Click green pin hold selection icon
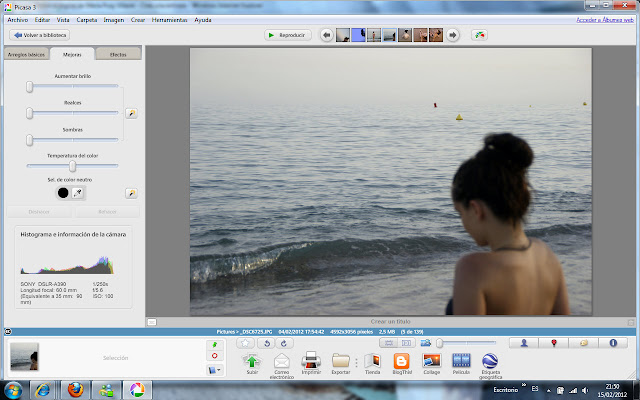640x400 pixels. (x=215, y=345)
